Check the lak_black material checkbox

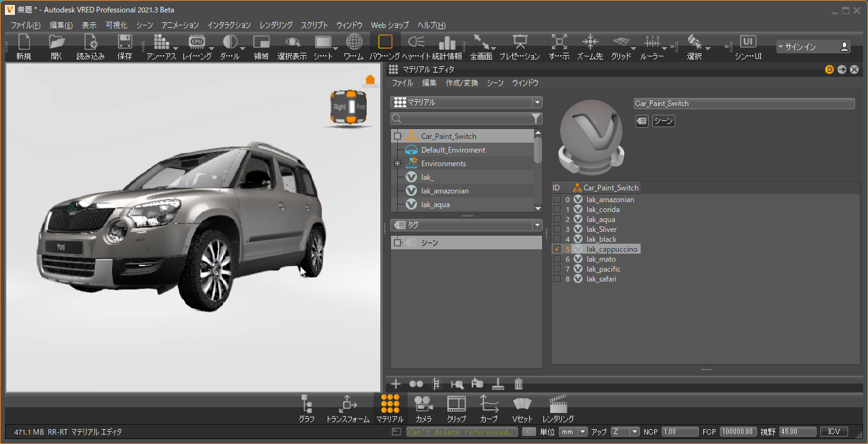[x=557, y=239]
